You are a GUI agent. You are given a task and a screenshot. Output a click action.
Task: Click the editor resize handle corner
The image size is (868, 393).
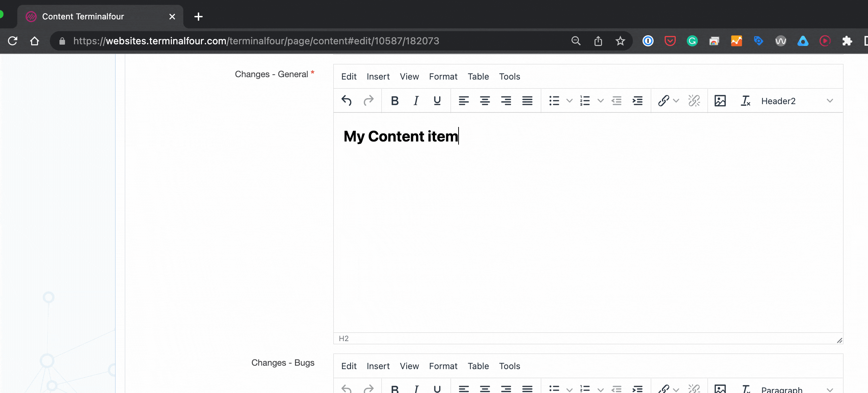click(x=839, y=340)
